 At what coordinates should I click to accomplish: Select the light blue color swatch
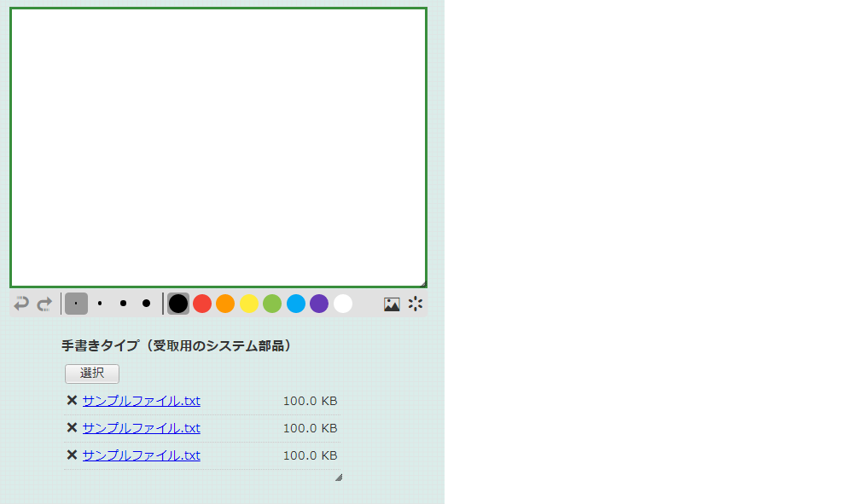pyautogui.click(x=296, y=304)
